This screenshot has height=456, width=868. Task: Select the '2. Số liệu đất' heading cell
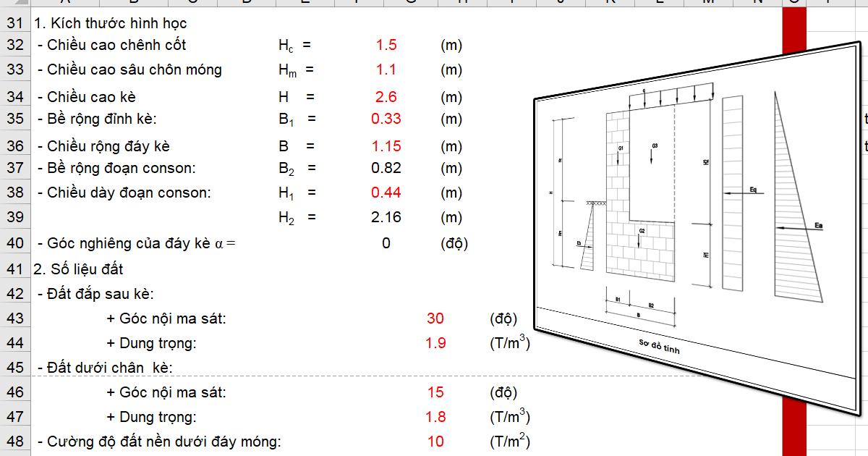pyautogui.click(x=79, y=269)
